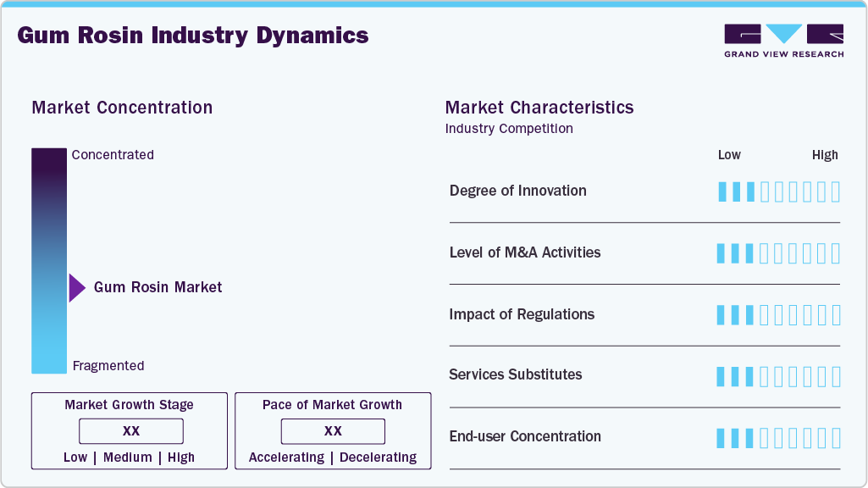Choose Accelerating under Pace of Market Growth
The width and height of the screenshot is (868, 488).
pyautogui.click(x=286, y=457)
